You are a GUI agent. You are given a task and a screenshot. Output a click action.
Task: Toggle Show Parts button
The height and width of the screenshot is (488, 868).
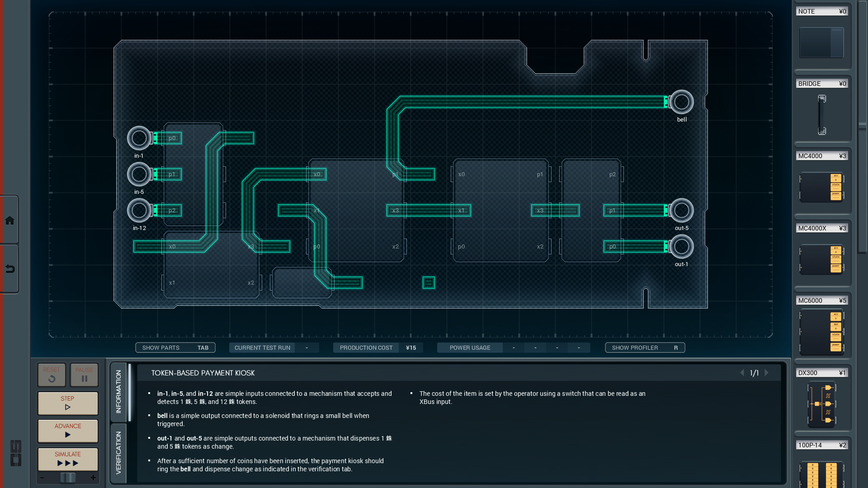175,347
